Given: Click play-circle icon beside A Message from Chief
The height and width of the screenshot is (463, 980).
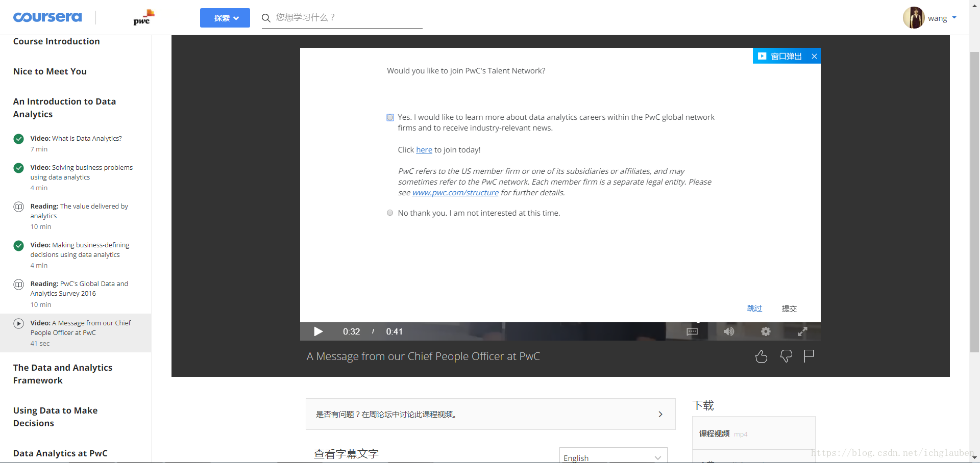Looking at the screenshot, I should click(18, 323).
